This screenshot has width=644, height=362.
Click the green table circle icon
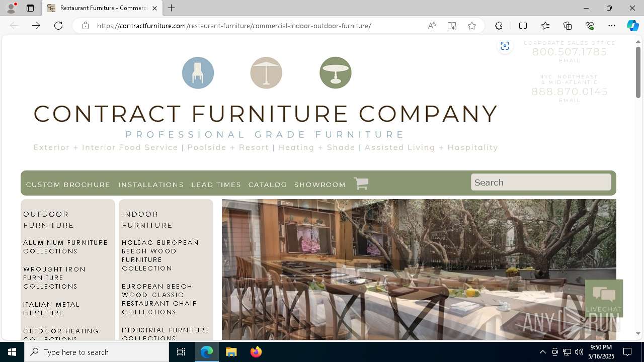click(335, 73)
